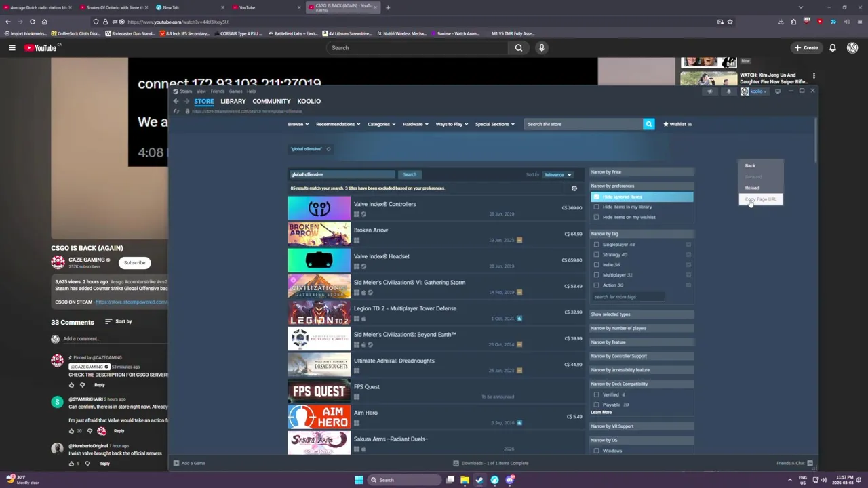Viewport: 868px width, 488px height.
Task: Start YouTube voice search microphone
Action: click(541, 47)
